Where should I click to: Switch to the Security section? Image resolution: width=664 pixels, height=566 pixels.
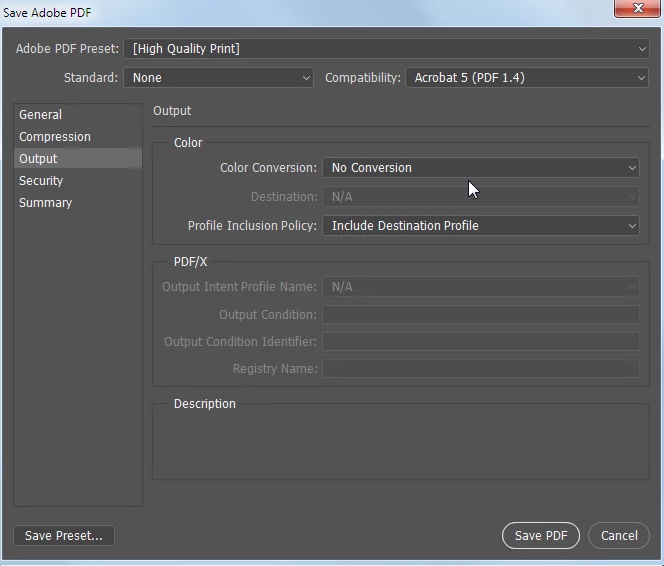pos(78,181)
